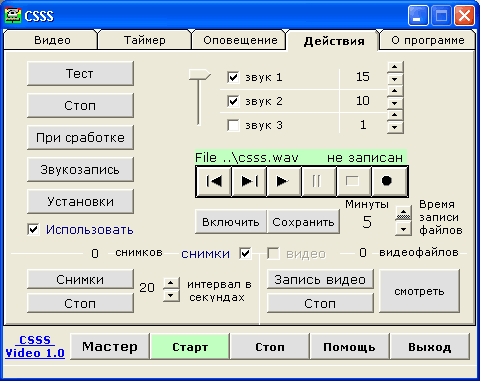Decrease Минуты recording time with down arrow
The image size is (480, 381).
(403, 229)
